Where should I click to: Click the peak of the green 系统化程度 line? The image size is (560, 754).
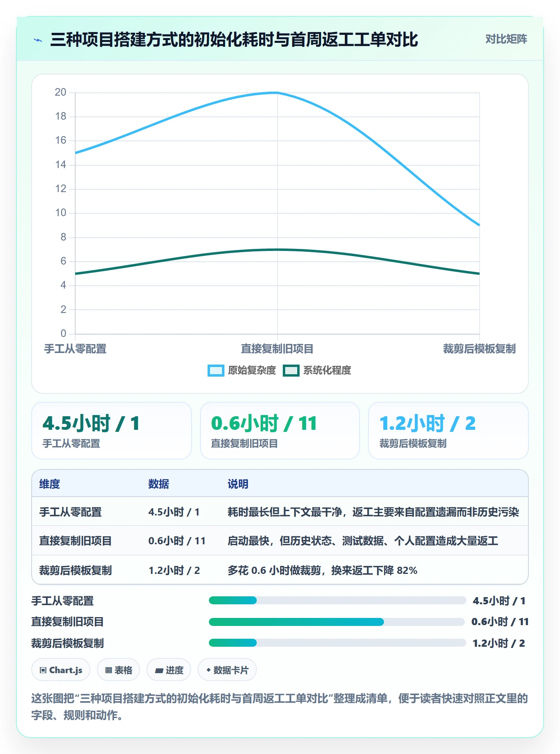click(x=277, y=250)
